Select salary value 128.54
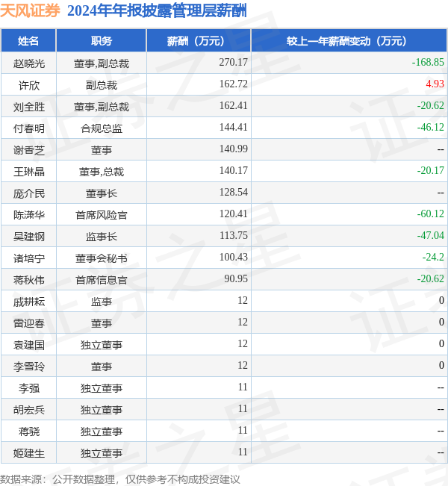 pyautogui.click(x=234, y=192)
